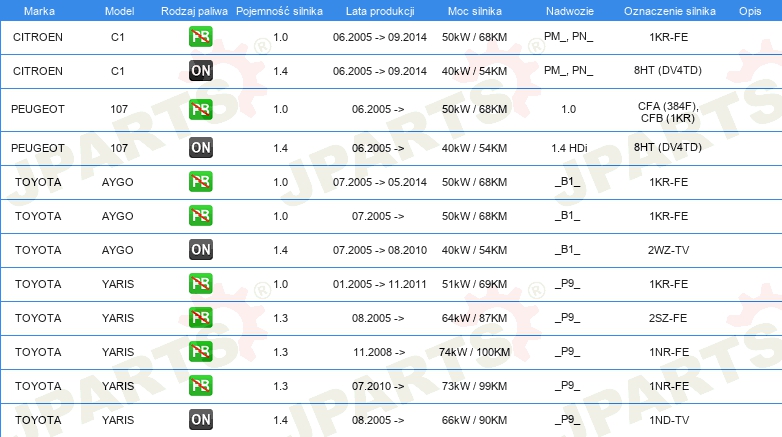Click production years 07.2005 -> 05.2014
782x437 pixels.
pos(380,182)
